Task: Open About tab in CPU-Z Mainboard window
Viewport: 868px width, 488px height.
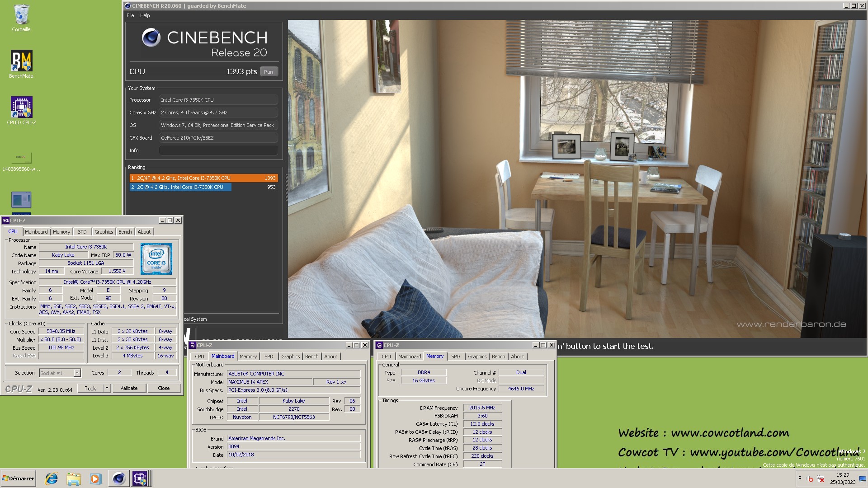Action: [331, 357]
